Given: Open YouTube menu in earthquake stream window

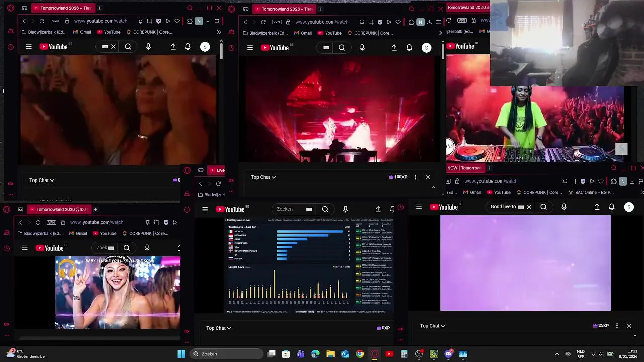Looking at the screenshot, I should pyautogui.click(x=205, y=209).
